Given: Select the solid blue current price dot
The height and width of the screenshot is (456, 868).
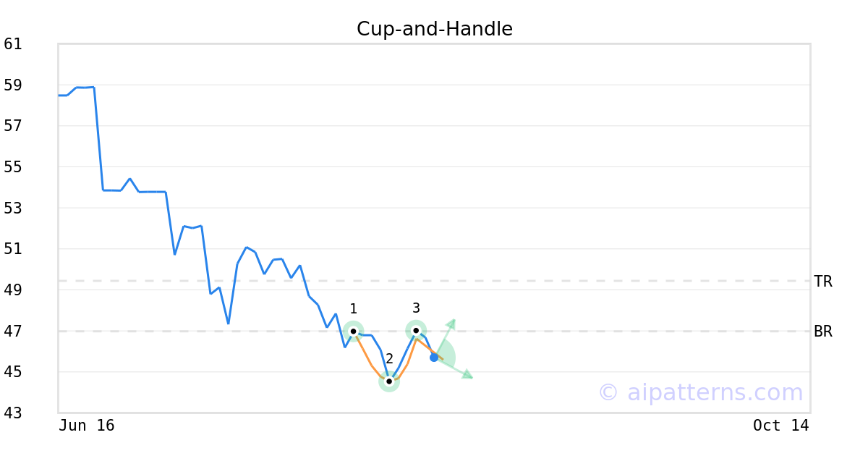Looking at the screenshot, I should pos(434,357).
